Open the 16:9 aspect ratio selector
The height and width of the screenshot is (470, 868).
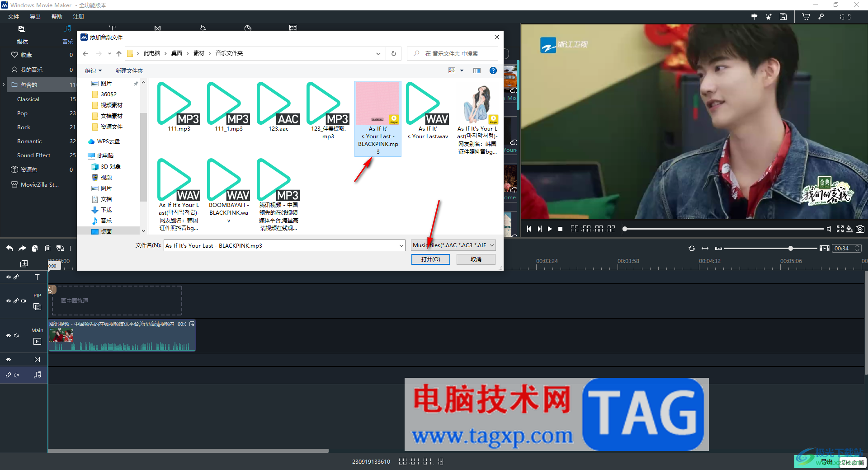coord(845,17)
